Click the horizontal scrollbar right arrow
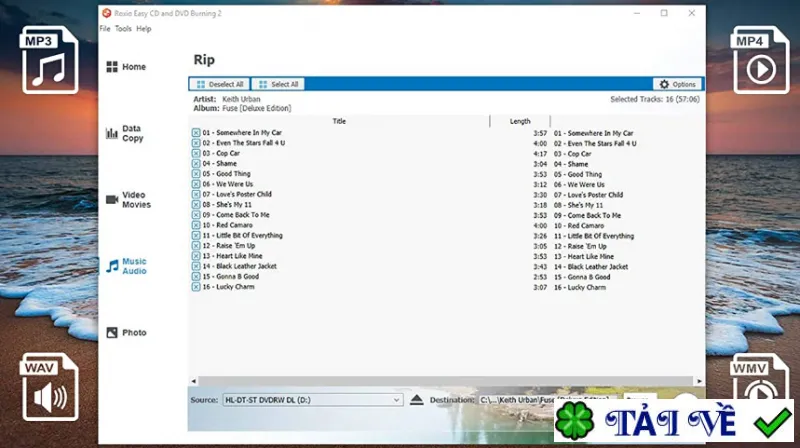Image resolution: width=800 pixels, height=448 pixels. (699, 381)
